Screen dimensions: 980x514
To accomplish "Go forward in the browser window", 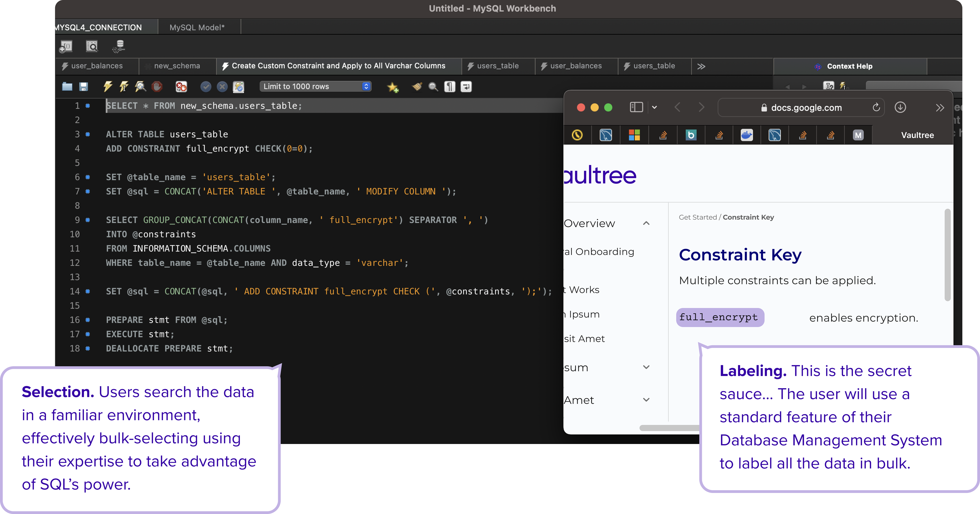I will click(x=702, y=107).
